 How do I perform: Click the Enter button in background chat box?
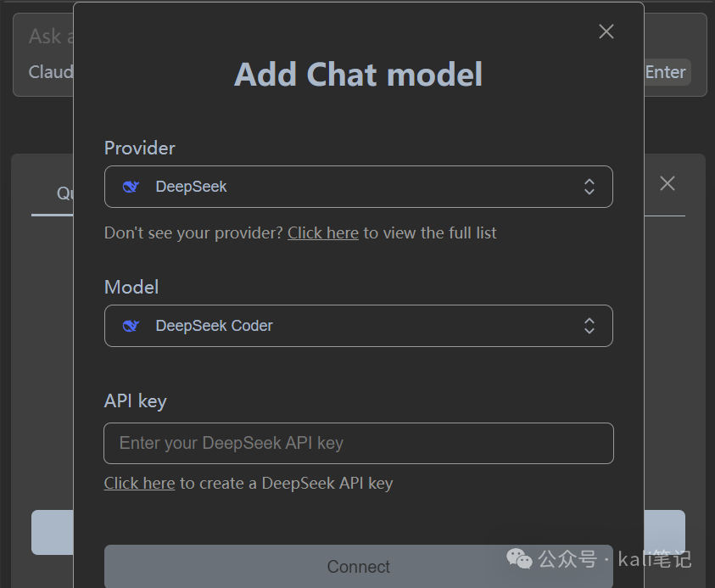pyautogui.click(x=665, y=72)
